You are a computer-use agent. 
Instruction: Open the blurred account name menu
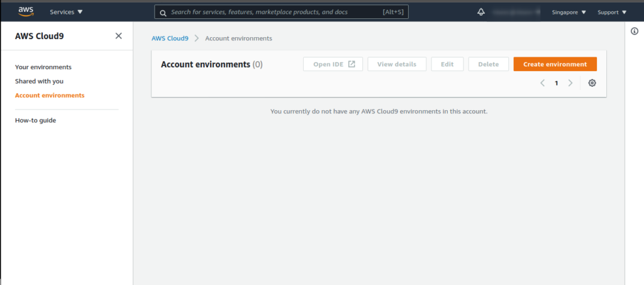(x=516, y=13)
